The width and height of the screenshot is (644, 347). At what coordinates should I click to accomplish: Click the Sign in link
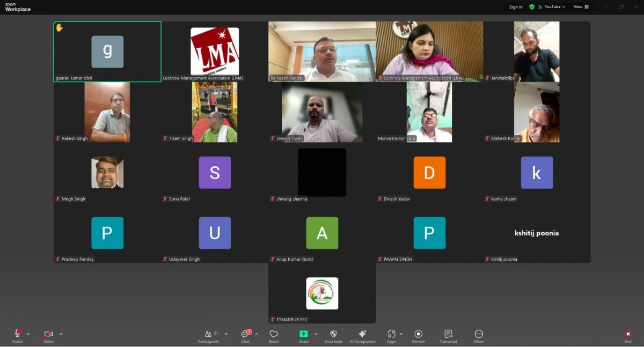click(516, 7)
